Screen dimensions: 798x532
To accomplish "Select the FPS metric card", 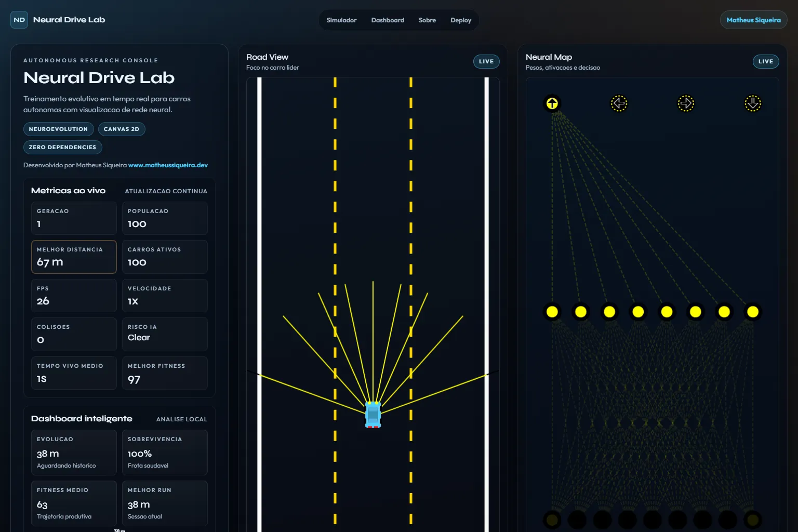I will tap(74, 296).
